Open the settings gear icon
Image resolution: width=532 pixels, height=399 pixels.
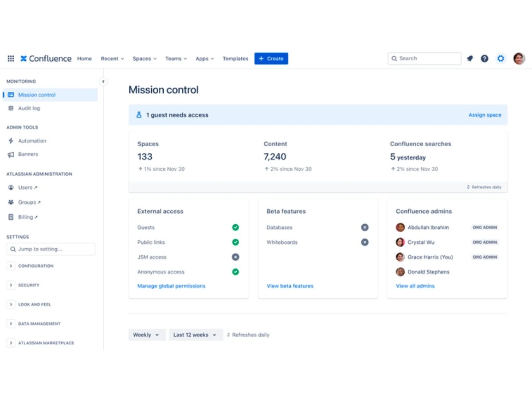click(x=501, y=59)
